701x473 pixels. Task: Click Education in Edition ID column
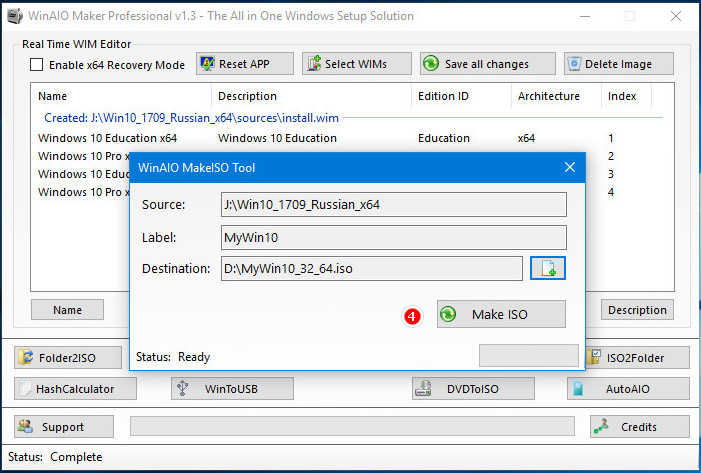444,138
